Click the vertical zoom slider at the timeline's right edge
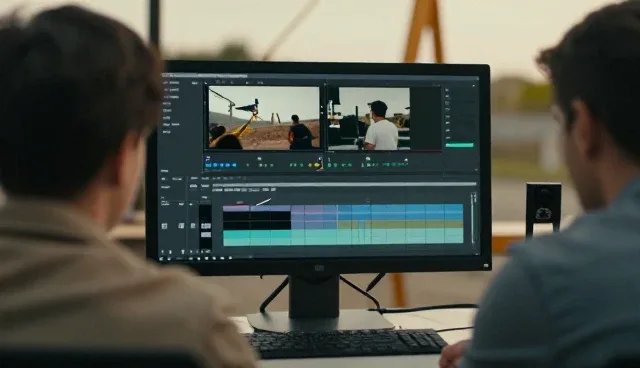 tap(473, 219)
